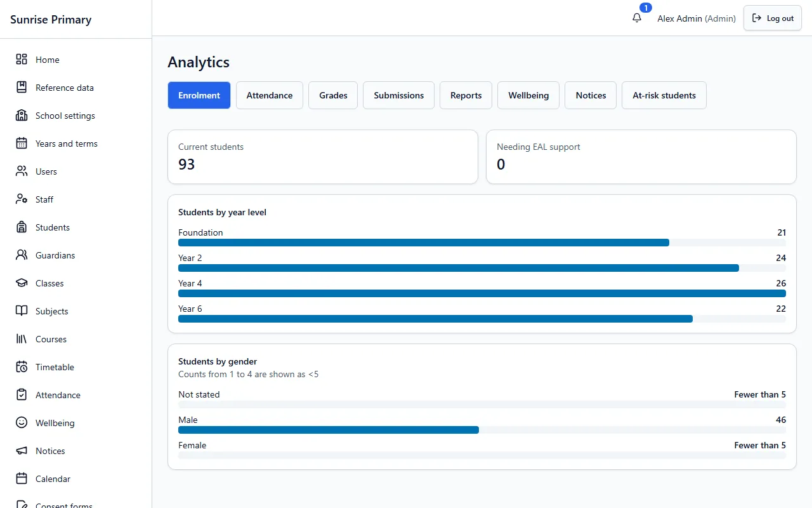Open School settings page
The width and height of the screenshot is (812, 508).
(x=76, y=115)
